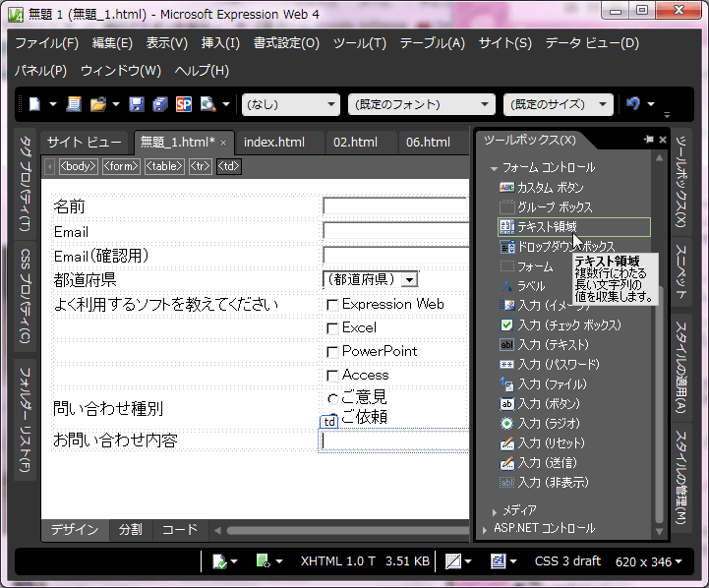Select the テキスト領域 toolbox item
This screenshot has height=588, width=709.
(574, 227)
